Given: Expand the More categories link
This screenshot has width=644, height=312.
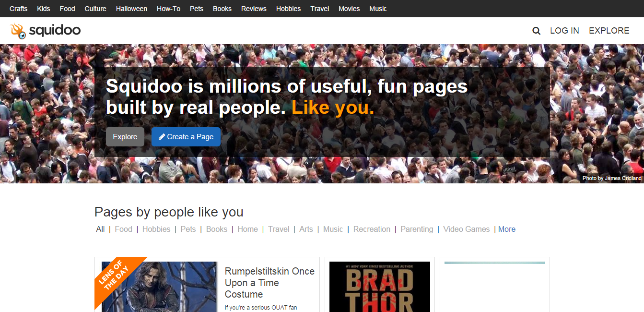Looking at the screenshot, I should point(507,229).
